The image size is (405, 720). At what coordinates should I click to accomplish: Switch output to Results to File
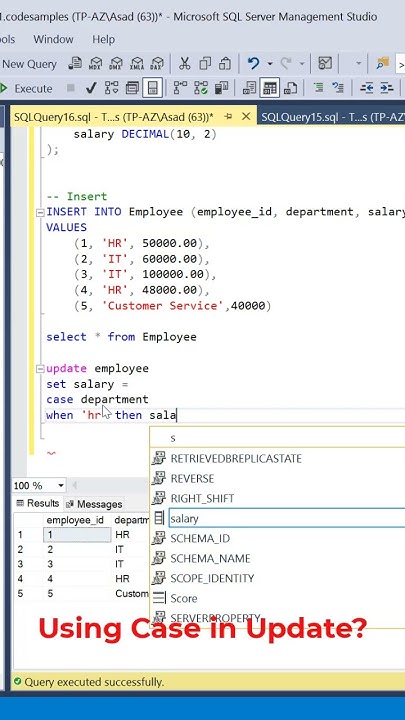pyautogui.click(x=290, y=88)
